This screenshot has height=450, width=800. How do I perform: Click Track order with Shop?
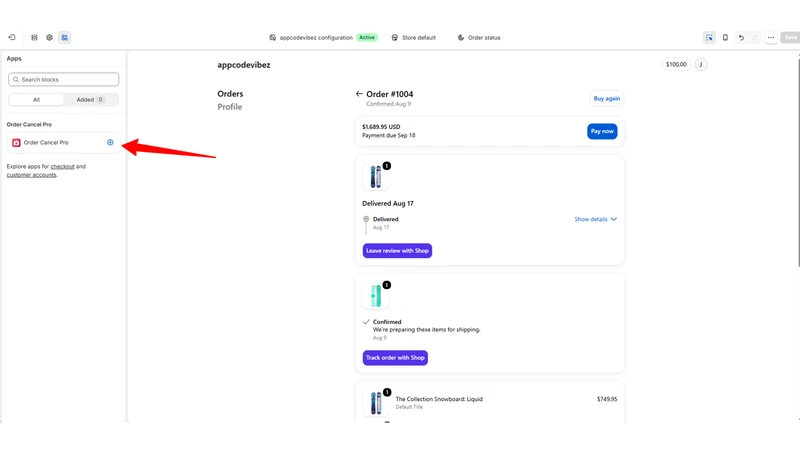pyautogui.click(x=395, y=358)
